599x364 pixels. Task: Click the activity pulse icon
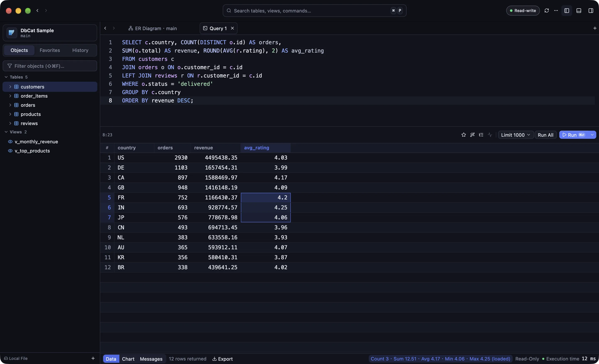click(490, 135)
